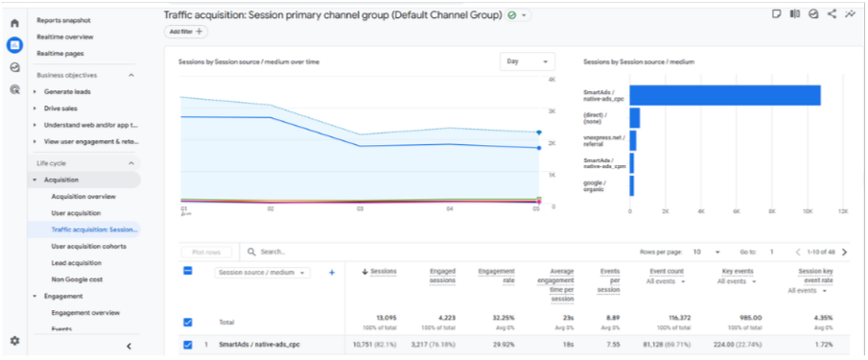Open Key events All events dropdown
This screenshot has height=360, width=868.
tap(738, 281)
